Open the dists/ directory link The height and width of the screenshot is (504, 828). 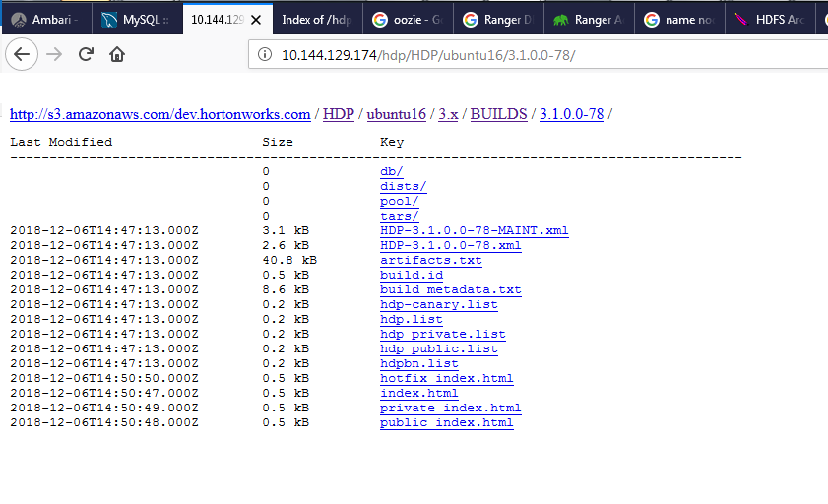403,186
